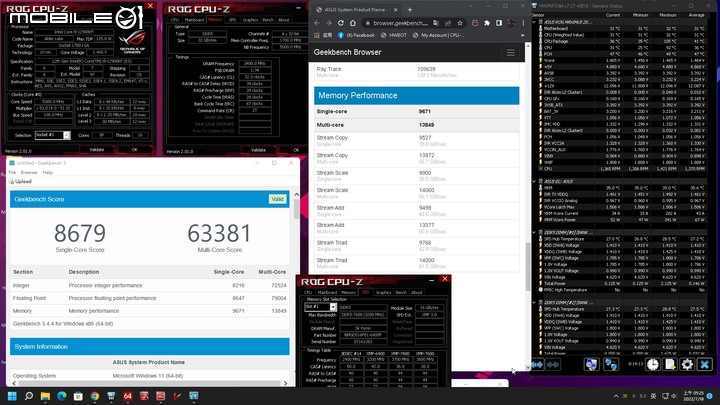
Task: Open Chrome tab search dropdown chevron
Action: point(471,6)
